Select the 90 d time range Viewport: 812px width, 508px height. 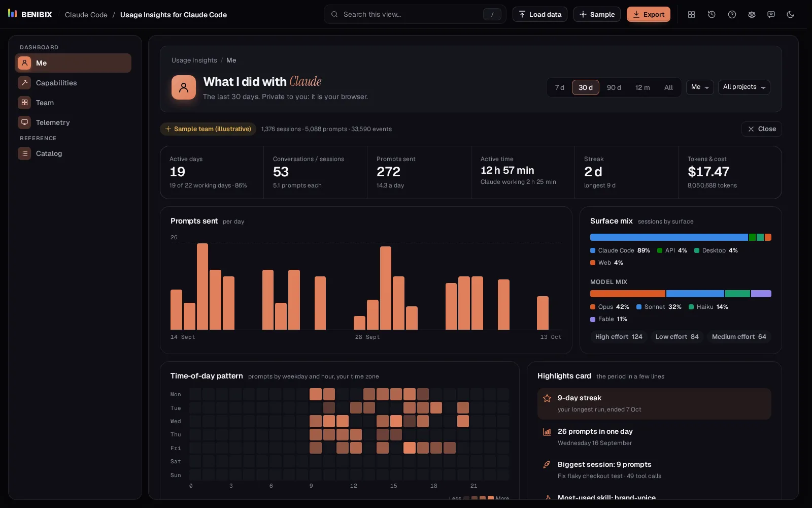(x=614, y=87)
